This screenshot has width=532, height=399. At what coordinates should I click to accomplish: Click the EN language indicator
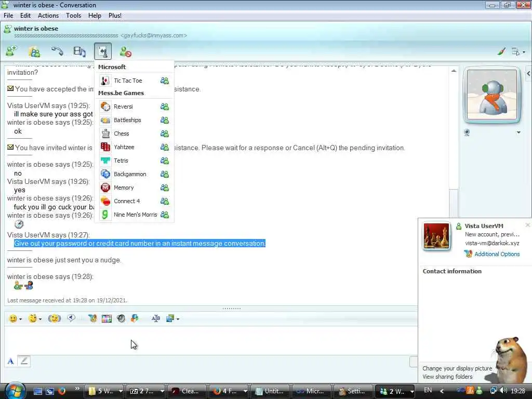point(428,390)
